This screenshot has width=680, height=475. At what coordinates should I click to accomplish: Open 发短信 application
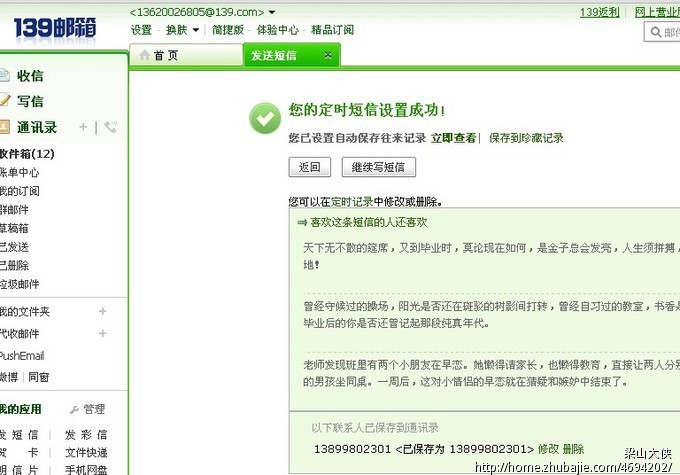19,435
